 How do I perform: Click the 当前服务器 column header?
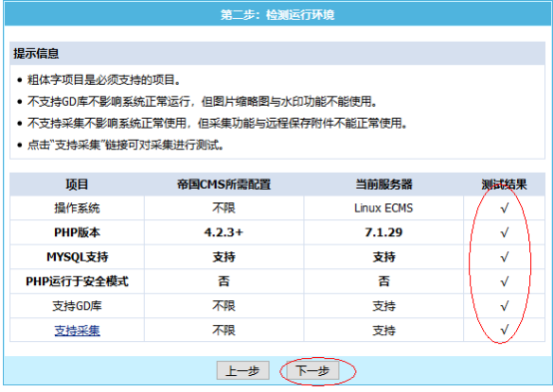(x=383, y=185)
